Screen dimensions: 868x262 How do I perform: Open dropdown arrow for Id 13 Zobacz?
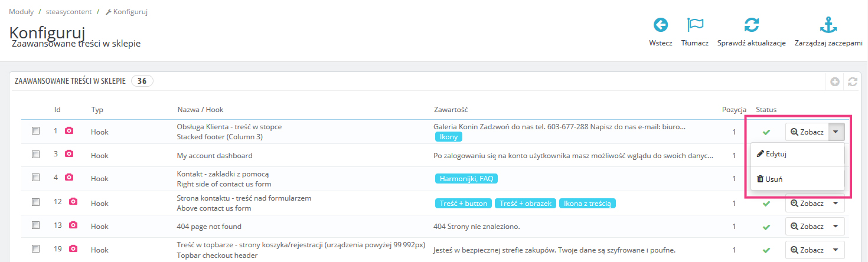click(836, 227)
